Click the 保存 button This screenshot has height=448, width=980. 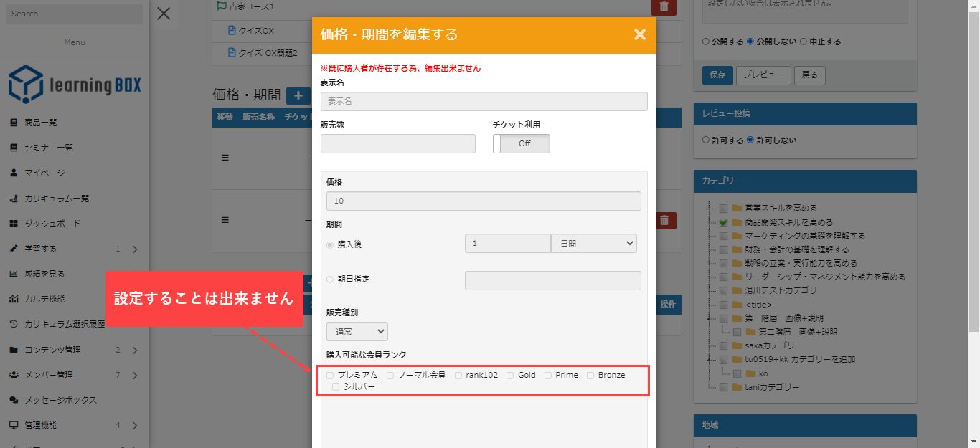click(717, 75)
